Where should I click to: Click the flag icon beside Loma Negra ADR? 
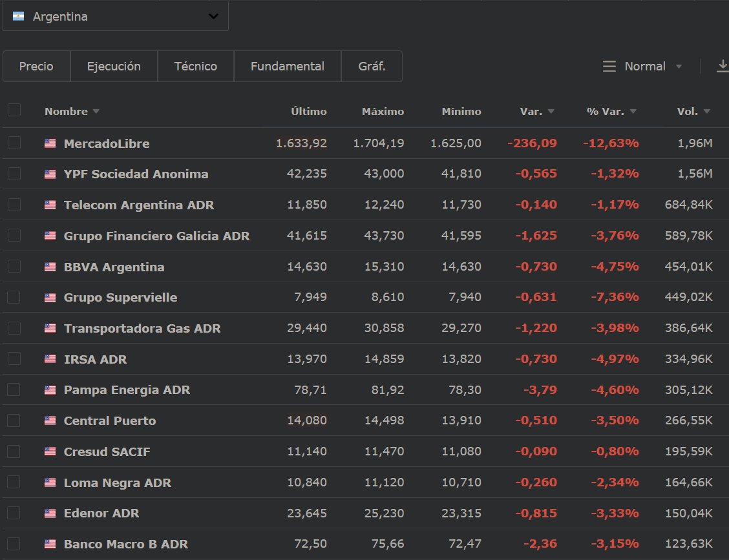50,482
